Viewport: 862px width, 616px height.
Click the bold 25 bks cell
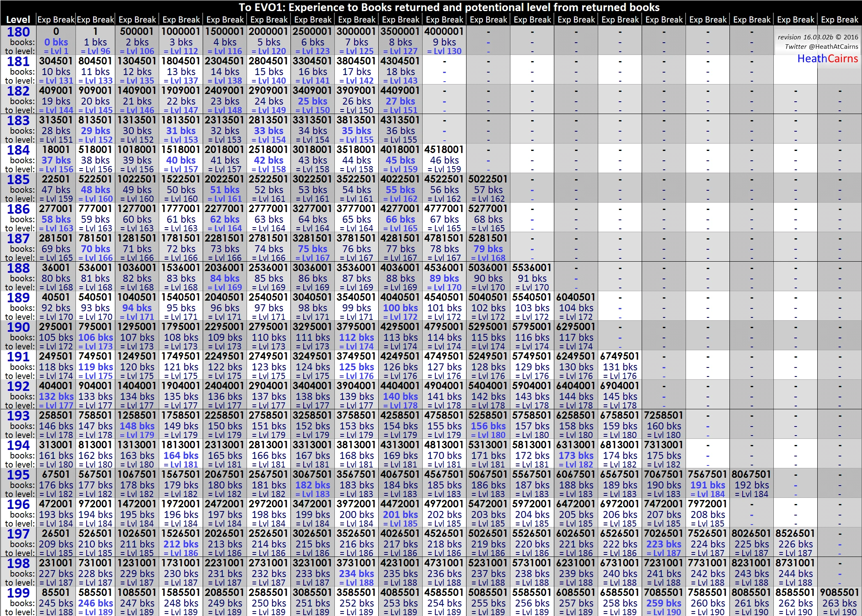coord(313,101)
